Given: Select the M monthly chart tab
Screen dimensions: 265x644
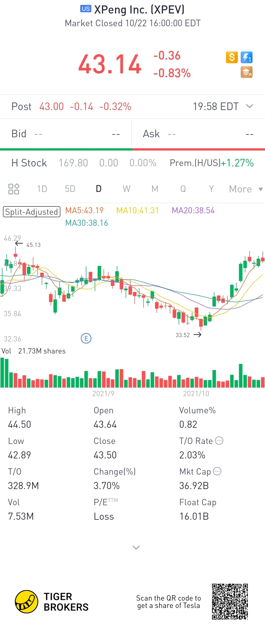Looking at the screenshot, I should coord(155,189).
